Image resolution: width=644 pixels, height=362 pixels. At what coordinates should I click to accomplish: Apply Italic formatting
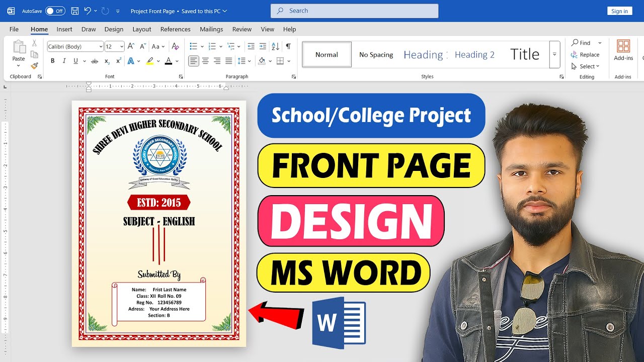click(x=64, y=61)
